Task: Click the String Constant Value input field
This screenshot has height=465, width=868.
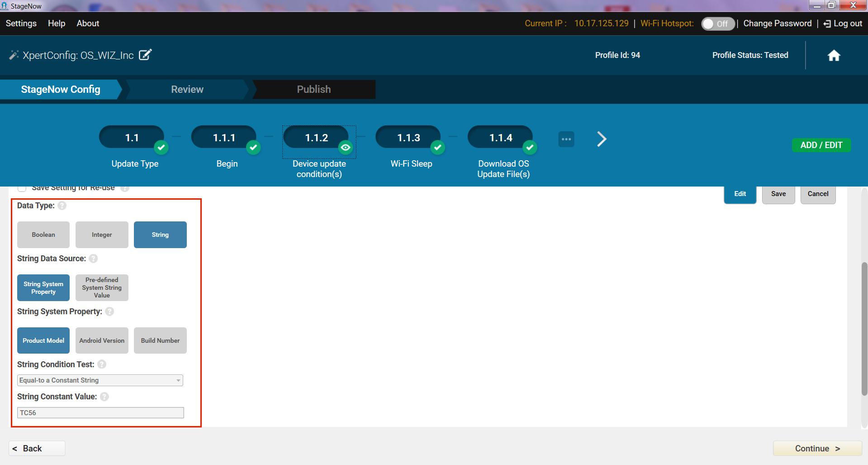Action: click(x=100, y=413)
